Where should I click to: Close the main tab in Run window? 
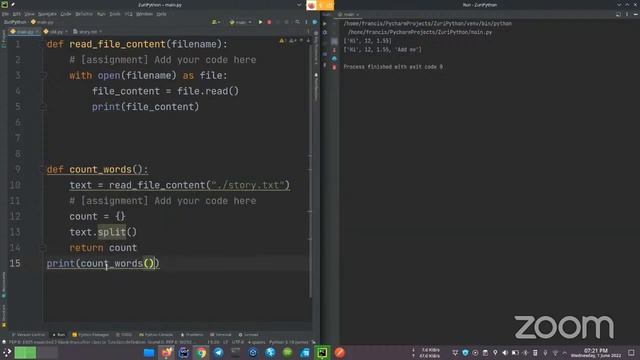pyautogui.click(x=358, y=15)
